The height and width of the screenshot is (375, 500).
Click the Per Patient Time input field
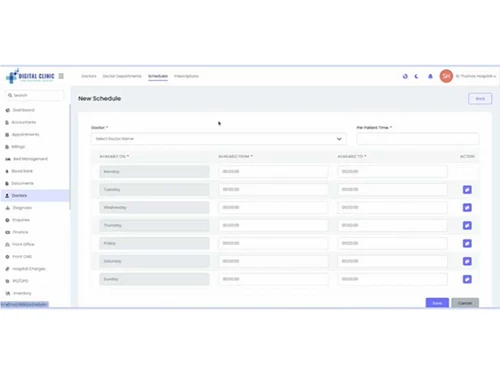pos(418,139)
